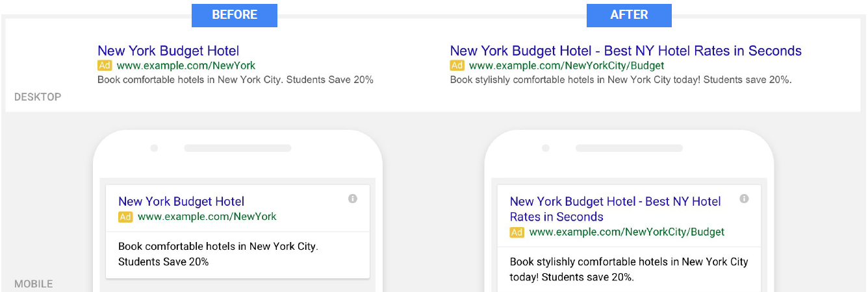This screenshot has height=292, width=868.
Task: Click the mobile www.example.com/NewYork URL
Action: [x=207, y=217]
